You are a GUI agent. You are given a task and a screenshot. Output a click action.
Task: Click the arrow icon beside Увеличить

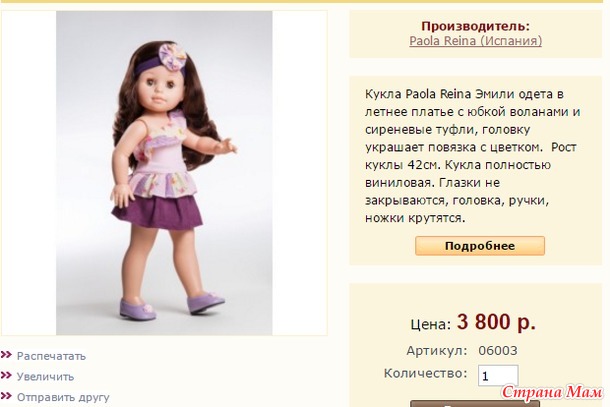click(x=7, y=375)
